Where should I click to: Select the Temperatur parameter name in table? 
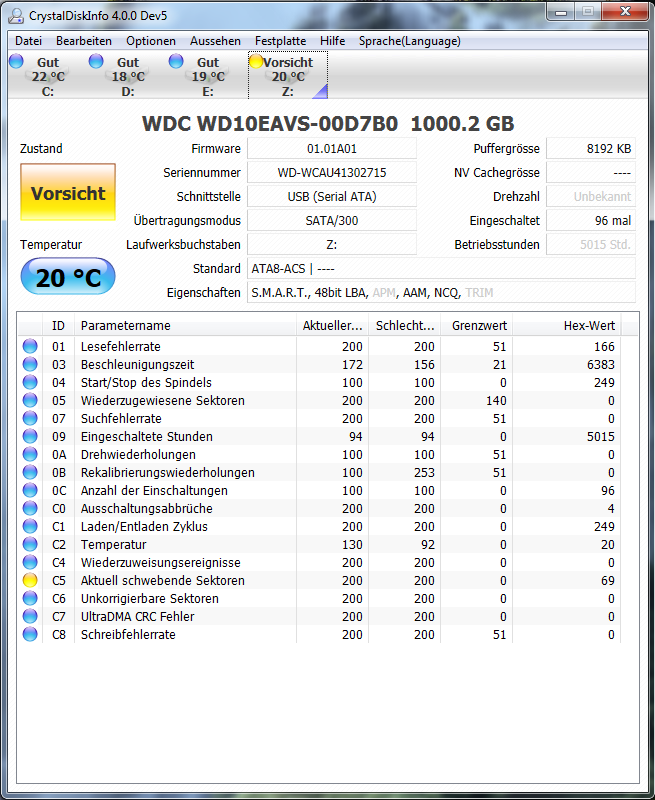coord(113,544)
